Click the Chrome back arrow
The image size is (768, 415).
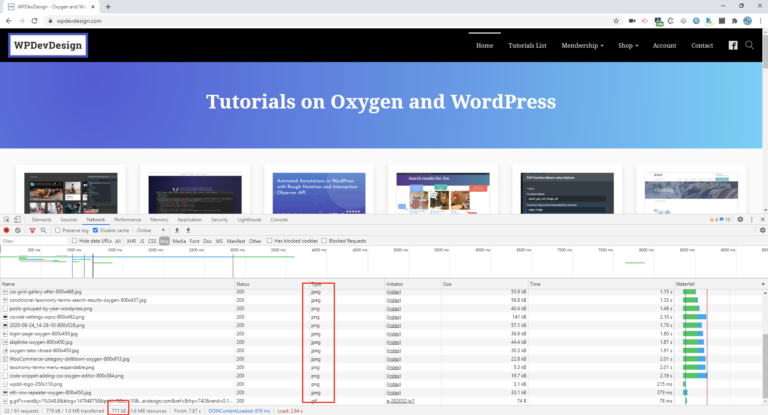pos(8,21)
